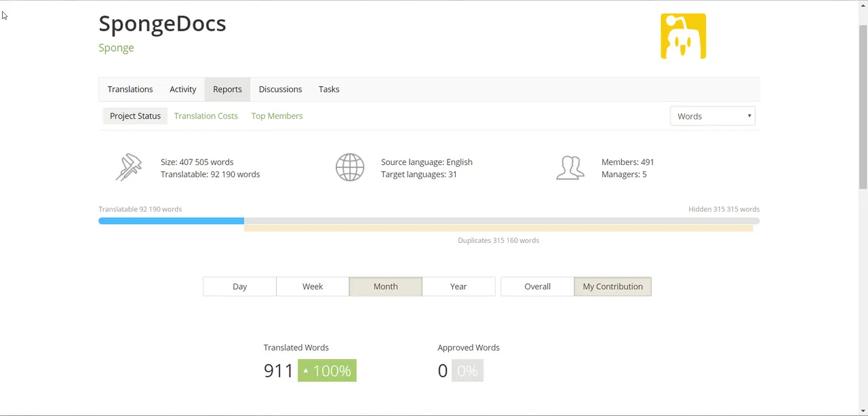This screenshot has height=416, width=868.
Task: Click the 'Members: 491' text
Action: click(x=628, y=162)
